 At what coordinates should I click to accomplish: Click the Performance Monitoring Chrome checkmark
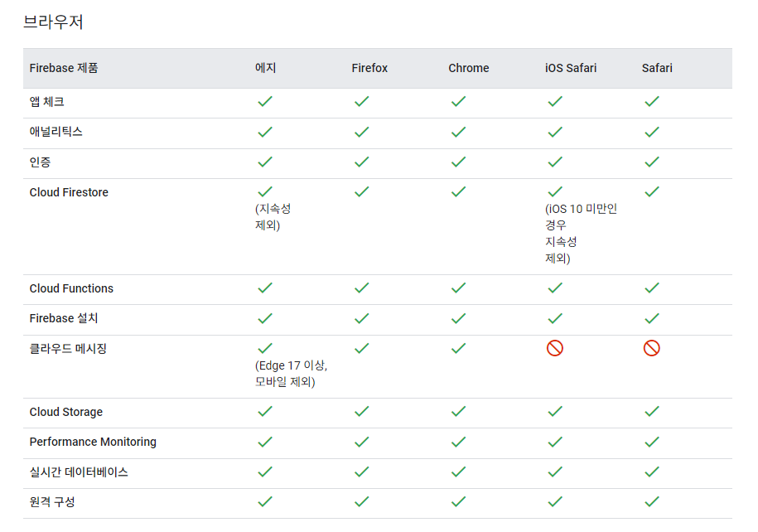pyautogui.click(x=458, y=442)
